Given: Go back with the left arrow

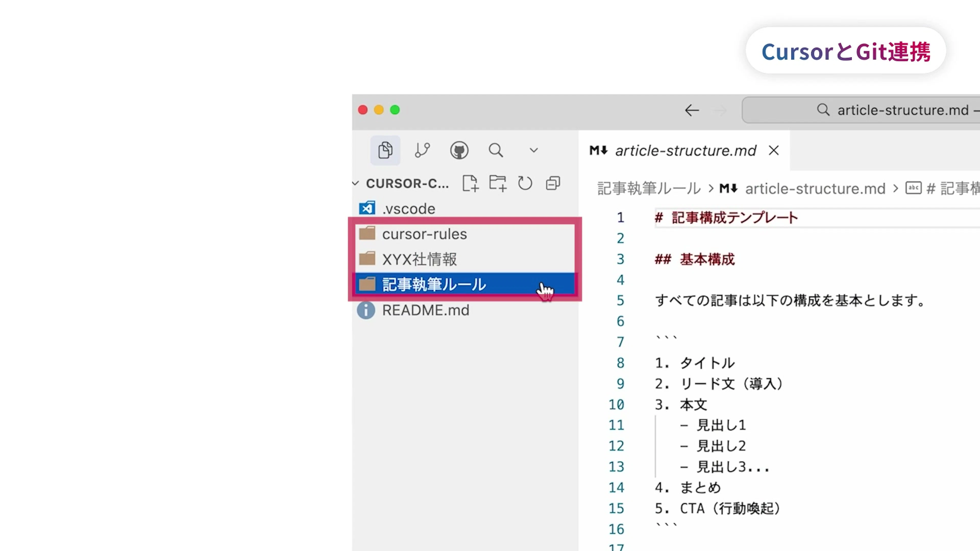Looking at the screenshot, I should coord(692,110).
